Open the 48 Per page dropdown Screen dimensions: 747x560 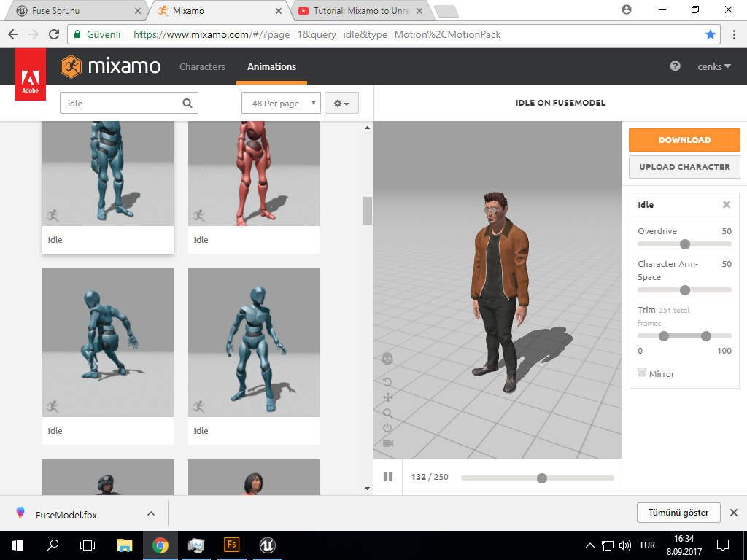point(281,103)
